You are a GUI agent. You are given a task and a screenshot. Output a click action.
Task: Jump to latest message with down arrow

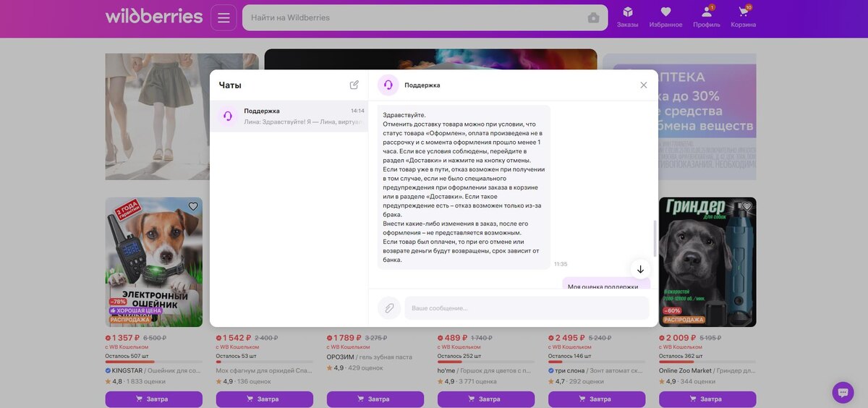(x=640, y=269)
